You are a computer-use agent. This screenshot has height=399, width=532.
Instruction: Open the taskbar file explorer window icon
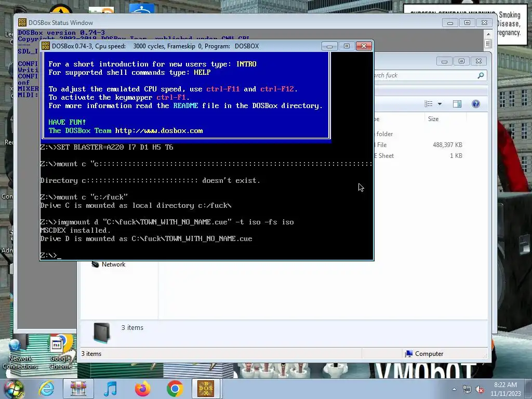coord(78,389)
